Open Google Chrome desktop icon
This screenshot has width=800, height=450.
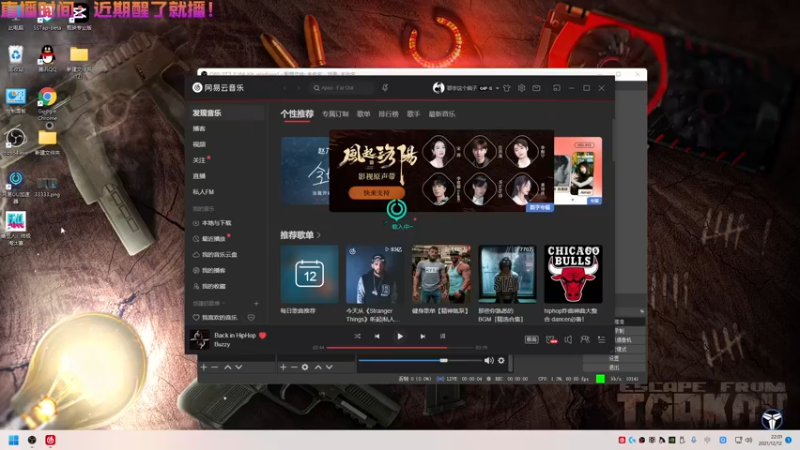click(x=47, y=104)
